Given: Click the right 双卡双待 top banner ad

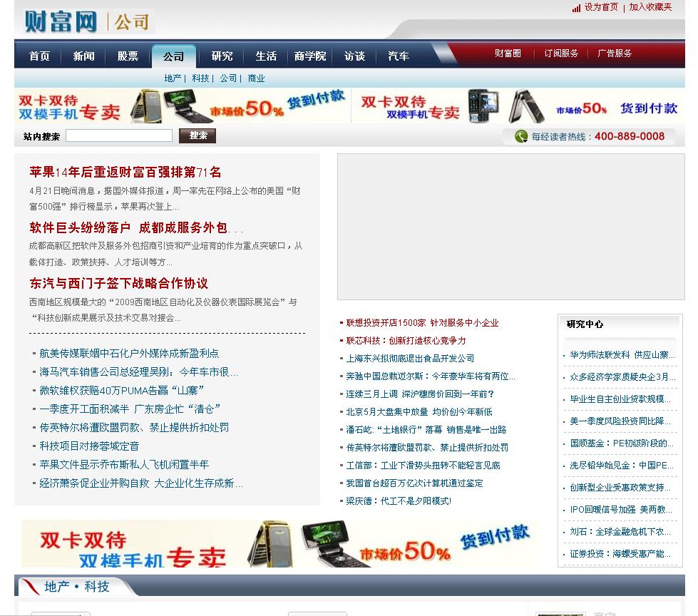Looking at the screenshot, I should coord(518,106).
